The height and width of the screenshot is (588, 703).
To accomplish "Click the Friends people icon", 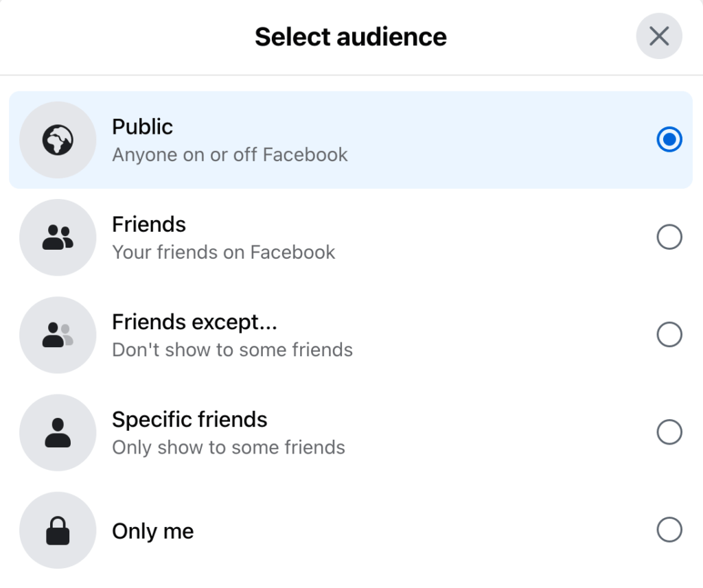I will click(x=58, y=237).
